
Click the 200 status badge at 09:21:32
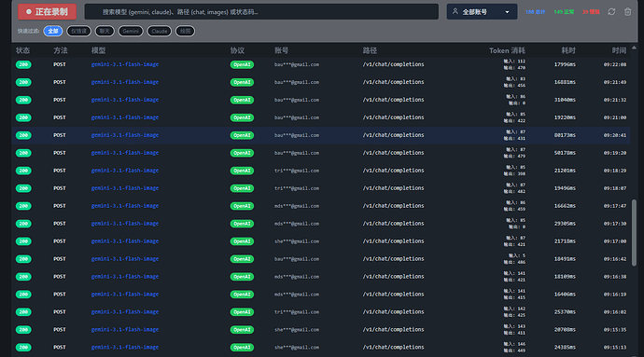pos(23,100)
